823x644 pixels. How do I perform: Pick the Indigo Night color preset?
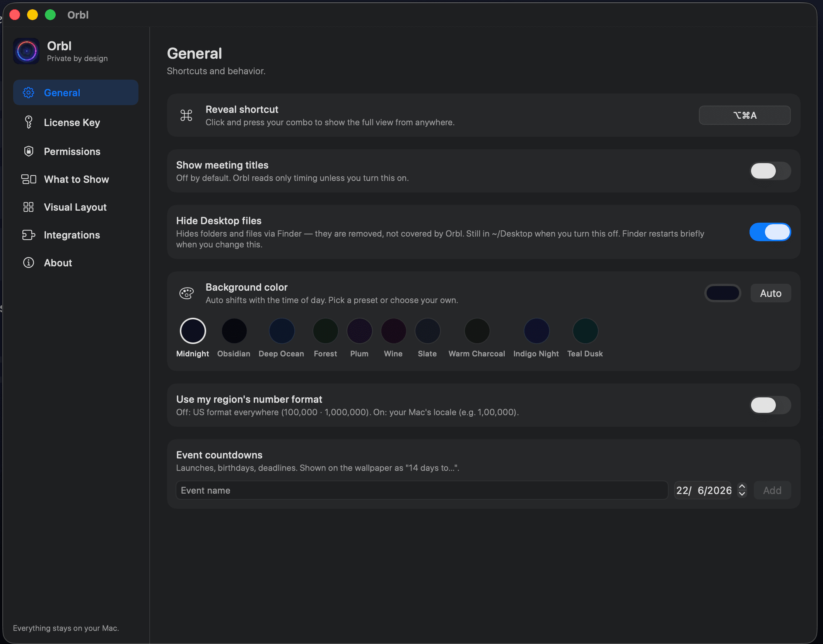(x=536, y=331)
